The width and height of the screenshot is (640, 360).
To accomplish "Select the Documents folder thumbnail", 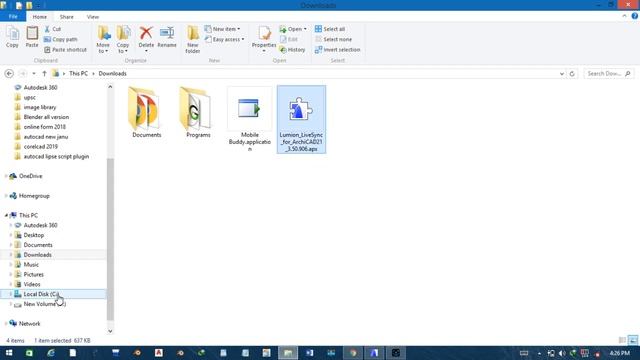I will [x=147, y=112].
